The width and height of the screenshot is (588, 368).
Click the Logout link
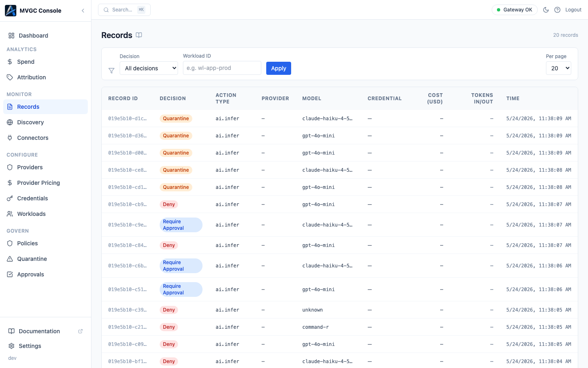coord(573,10)
